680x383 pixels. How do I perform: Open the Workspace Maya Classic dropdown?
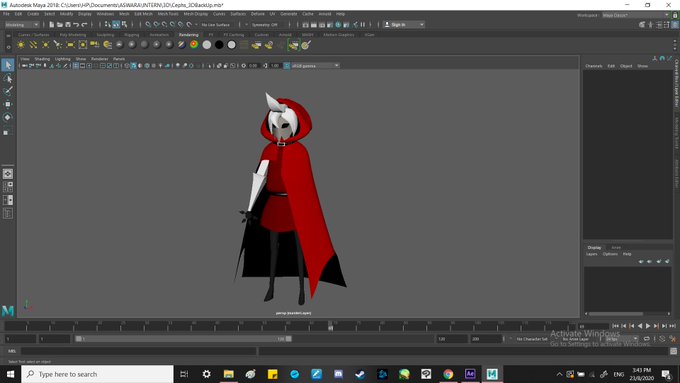[636, 15]
